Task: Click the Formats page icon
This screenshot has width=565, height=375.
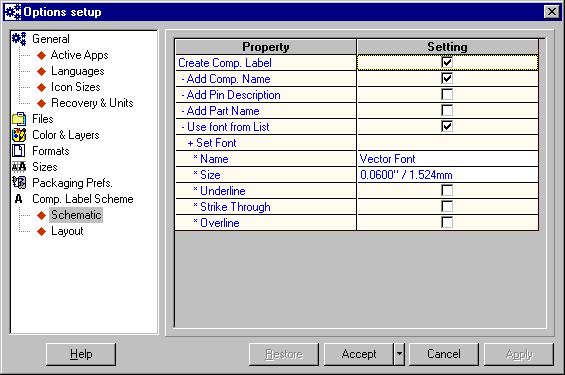Action: click(x=19, y=151)
